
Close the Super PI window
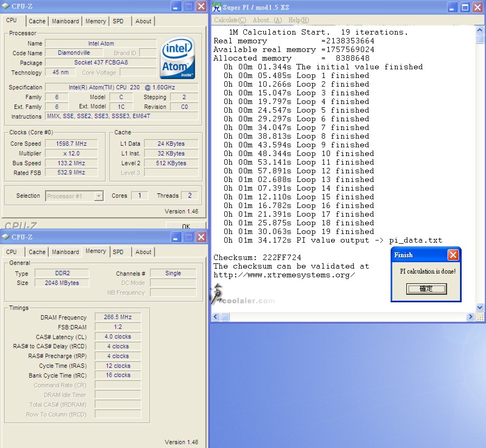[x=477, y=7]
